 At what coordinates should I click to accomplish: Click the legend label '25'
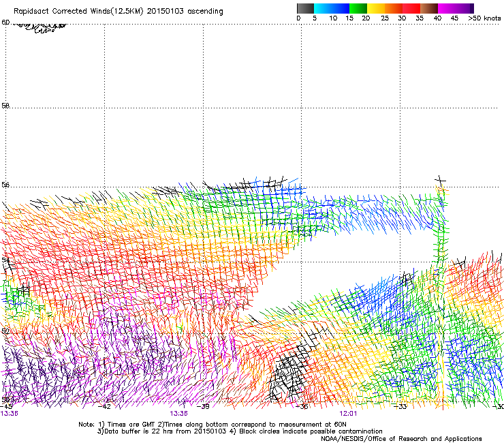[385, 18]
